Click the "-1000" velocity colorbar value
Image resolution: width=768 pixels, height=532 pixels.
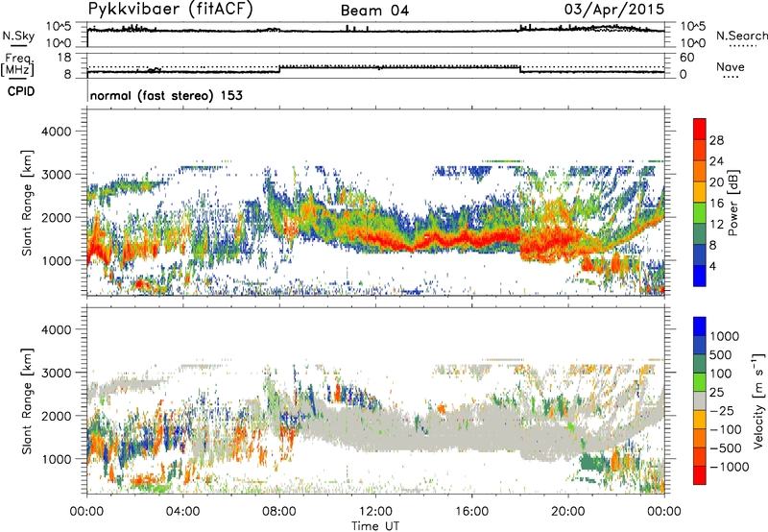coord(729,467)
